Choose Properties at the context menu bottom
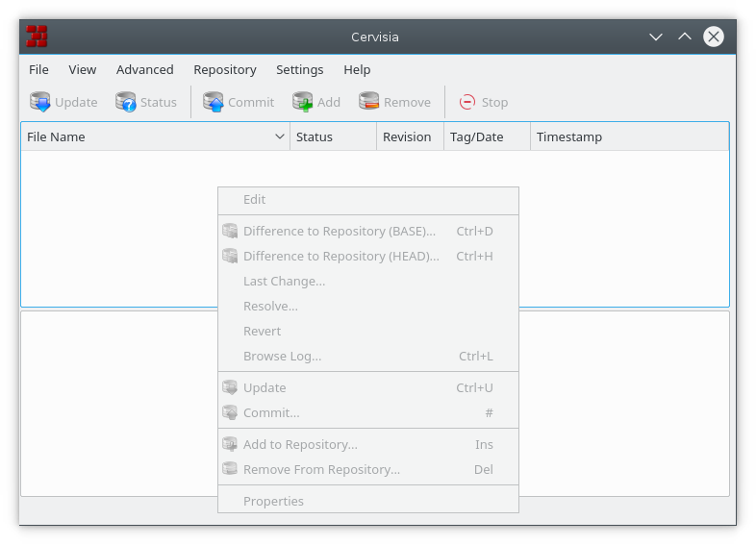756x545 pixels. pyautogui.click(x=368, y=501)
